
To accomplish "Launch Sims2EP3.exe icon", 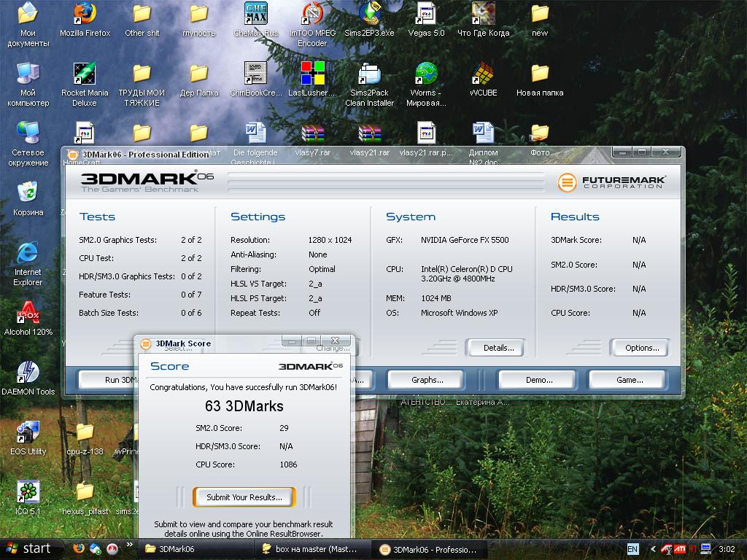I will [369, 20].
